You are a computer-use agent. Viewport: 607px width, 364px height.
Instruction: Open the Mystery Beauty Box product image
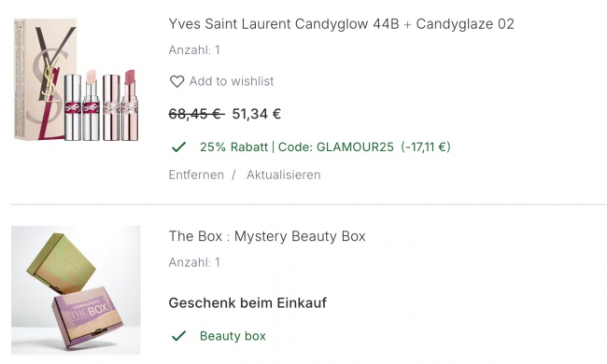(x=76, y=290)
